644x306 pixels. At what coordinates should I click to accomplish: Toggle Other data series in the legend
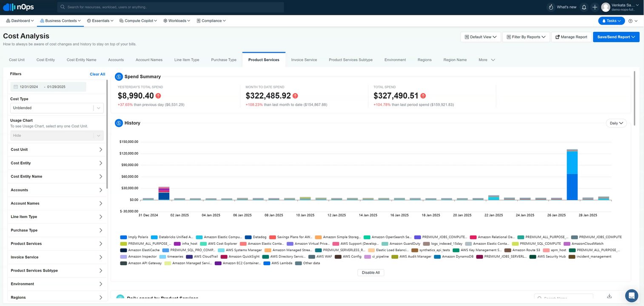point(308,263)
